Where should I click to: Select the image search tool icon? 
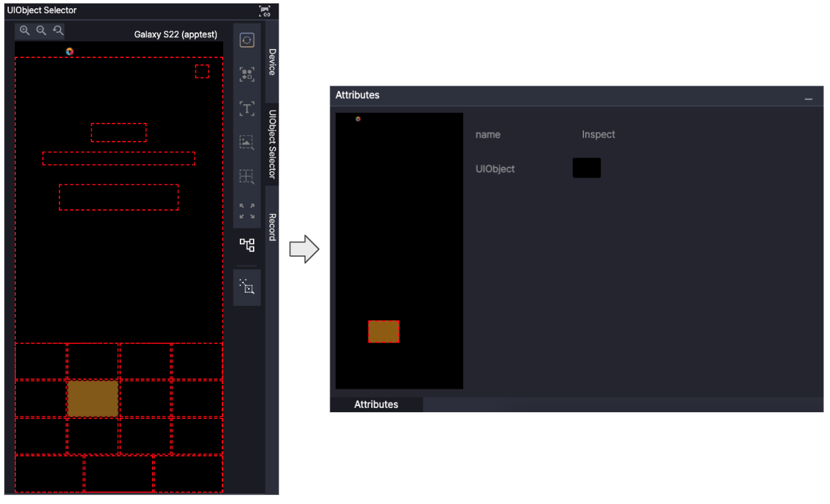[x=247, y=142]
